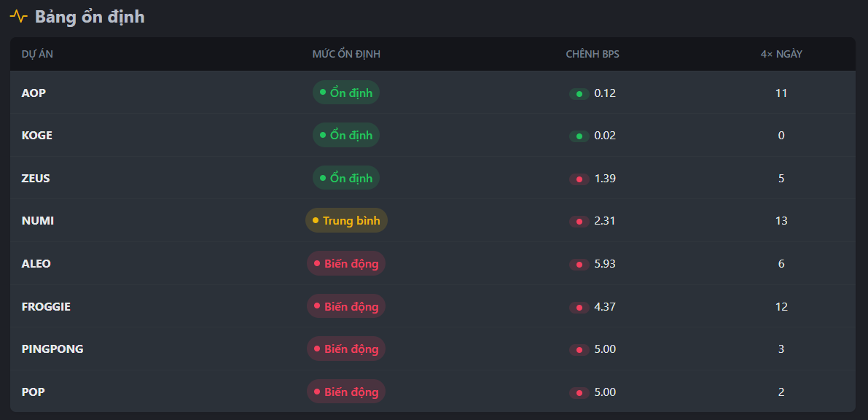Click the red indicator next to 5.93
868x420 pixels.
point(579,264)
